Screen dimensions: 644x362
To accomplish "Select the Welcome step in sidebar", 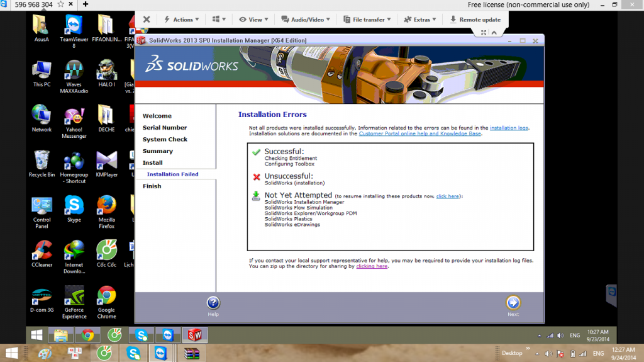I will tap(157, 116).
